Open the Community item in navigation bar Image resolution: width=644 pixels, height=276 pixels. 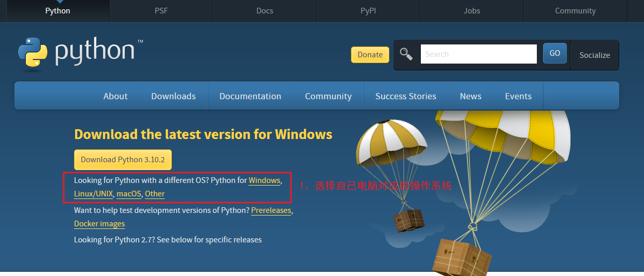[328, 96]
